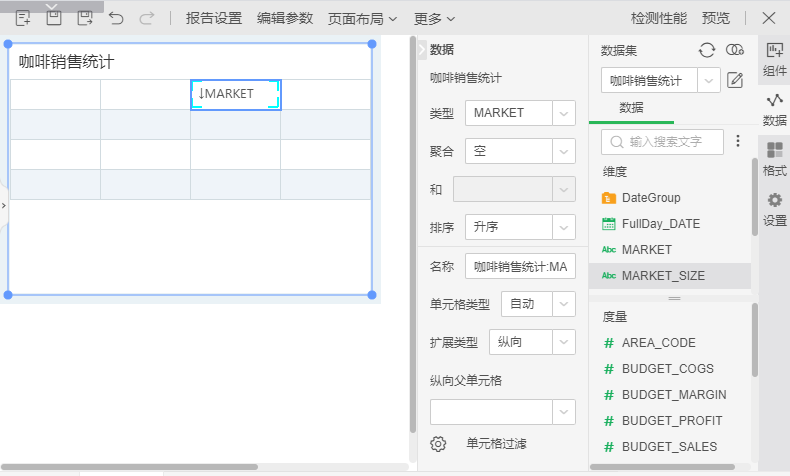Image resolution: width=790 pixels, height=476 pixels.
Task: Open the 排序 升序 sort dropdown
Action: pos(564,227)
